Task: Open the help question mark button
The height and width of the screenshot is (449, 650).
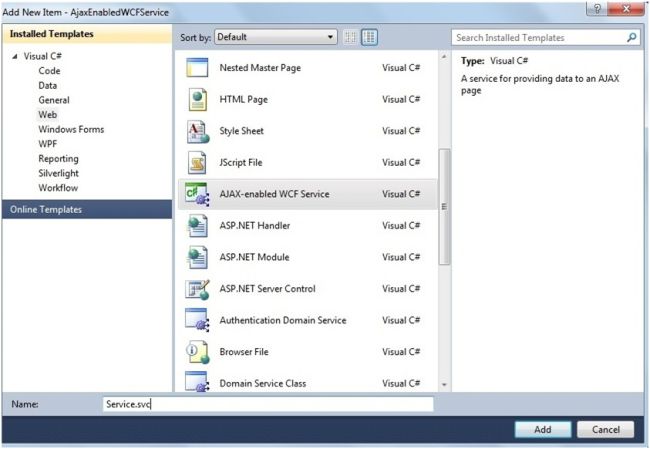Action: tap(597, 9)
